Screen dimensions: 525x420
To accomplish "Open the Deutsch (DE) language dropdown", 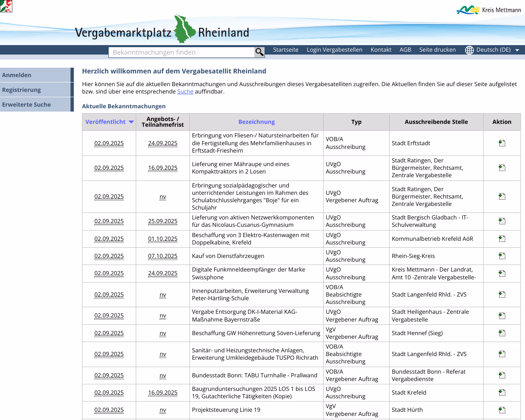I will (x=498, y=50).
